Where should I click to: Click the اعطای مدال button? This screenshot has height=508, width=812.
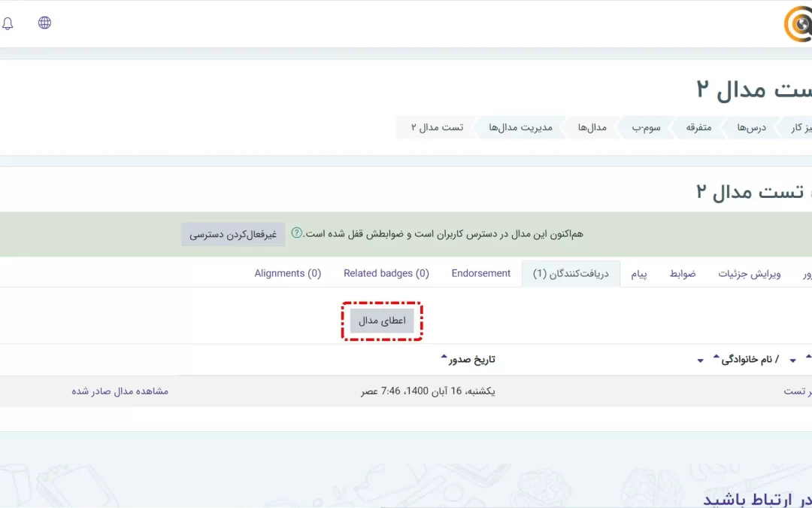[x=382, y=321]
